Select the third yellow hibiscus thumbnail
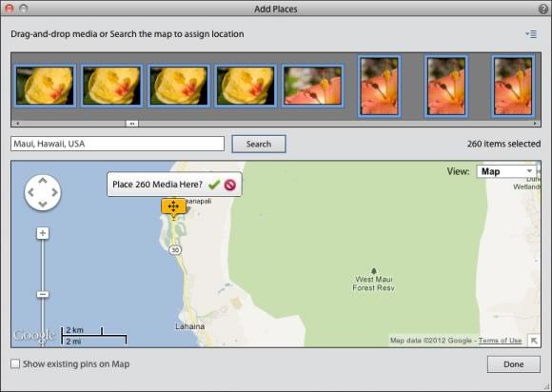Image resolution: width=552 pixels, height=392 pixels. click(179, 86)
